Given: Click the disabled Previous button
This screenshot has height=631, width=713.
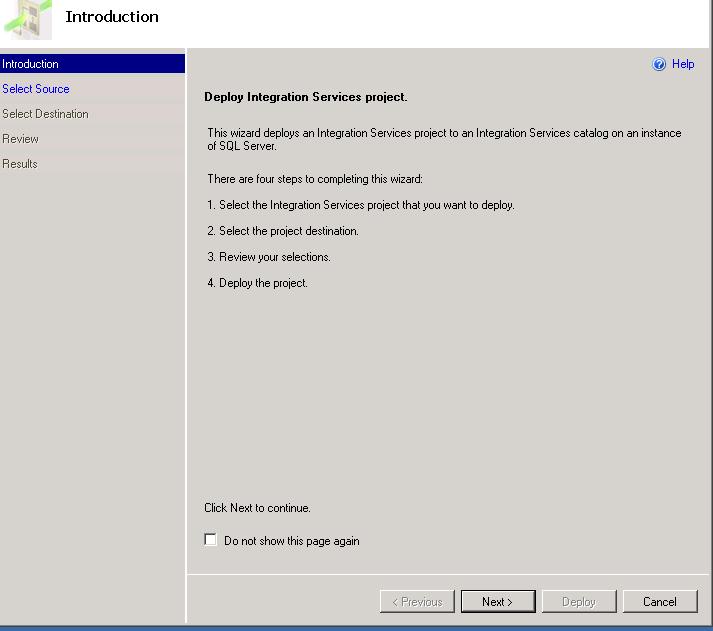Looking at the screenshot, I should point(417,601).
